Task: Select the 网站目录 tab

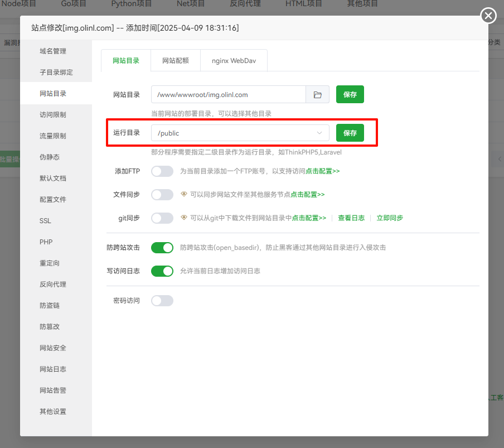Action: [x=125, y=60]
